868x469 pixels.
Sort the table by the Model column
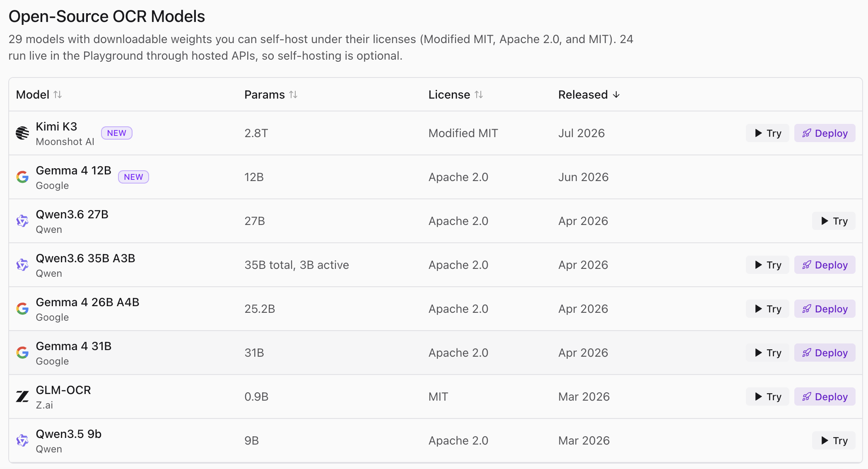pos(39,95)
